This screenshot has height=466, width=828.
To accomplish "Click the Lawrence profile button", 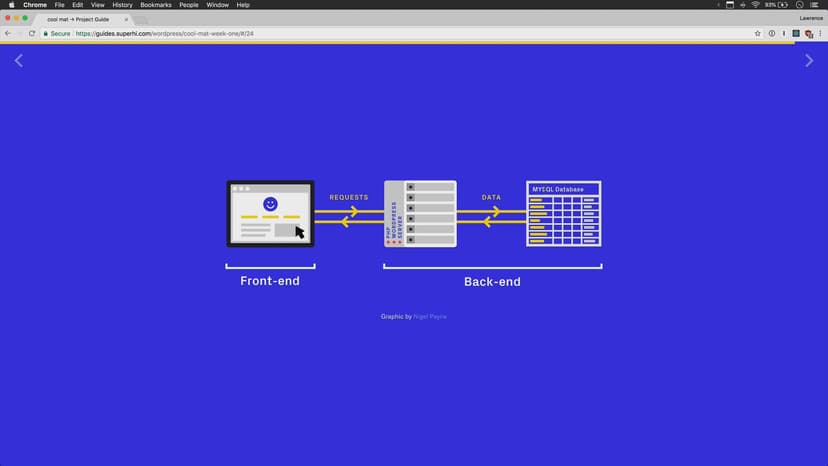I will tap(811, 18).
